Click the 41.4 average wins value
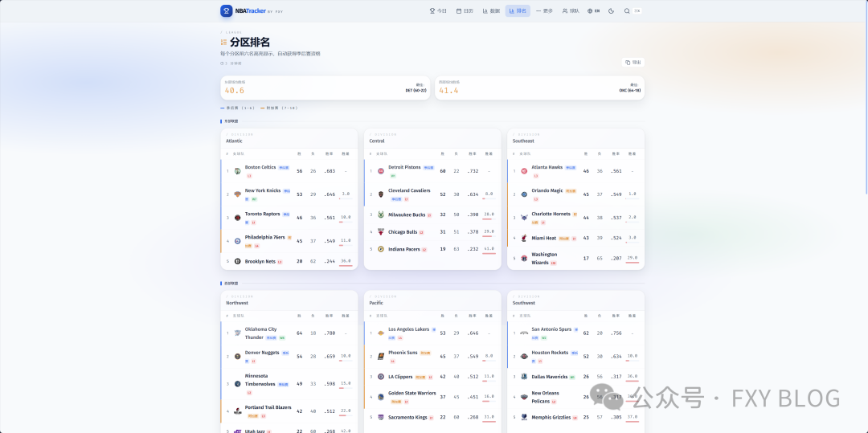This screenshot has width=868, height=433. click(x=448, y=91)
